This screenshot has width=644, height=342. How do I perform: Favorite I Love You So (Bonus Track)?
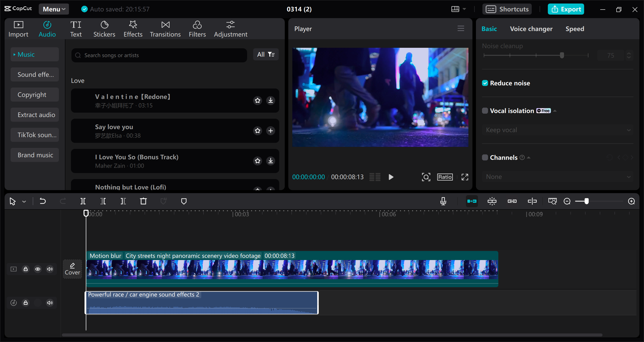pyautogui.click(x=258, y=161)
